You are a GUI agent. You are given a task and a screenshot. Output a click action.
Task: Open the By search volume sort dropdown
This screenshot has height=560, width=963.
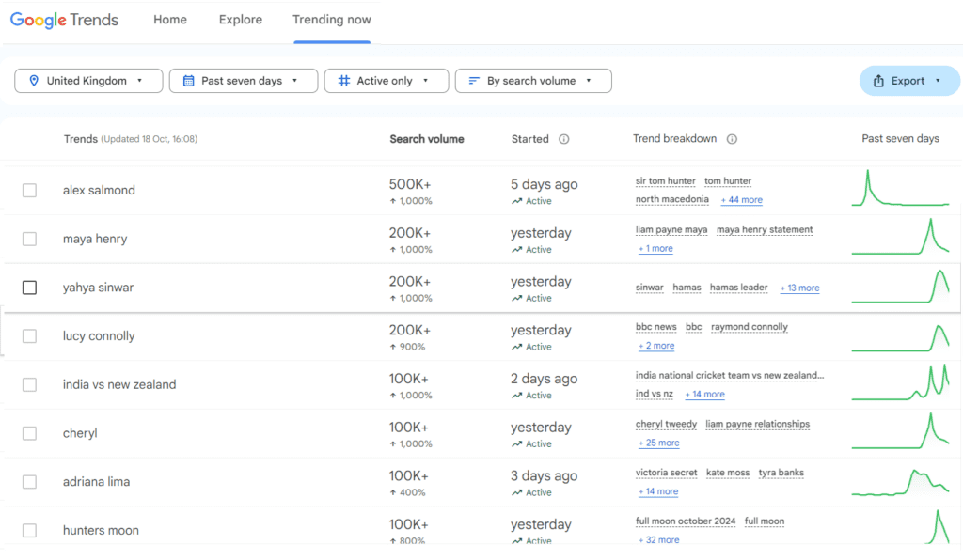(533, 81)
